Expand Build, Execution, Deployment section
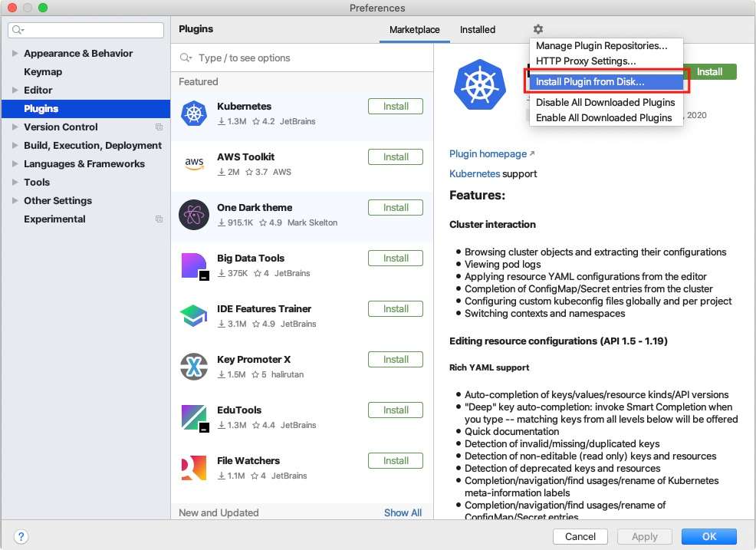This screenshot has height=550, width=756. (15, 145)
